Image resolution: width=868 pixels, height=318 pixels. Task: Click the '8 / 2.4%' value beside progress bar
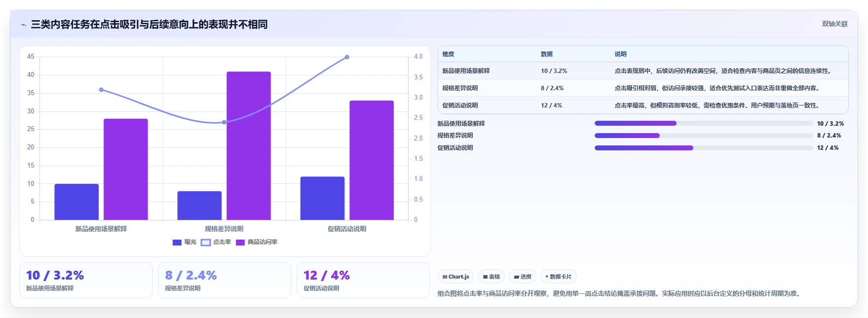pos(829,136)
